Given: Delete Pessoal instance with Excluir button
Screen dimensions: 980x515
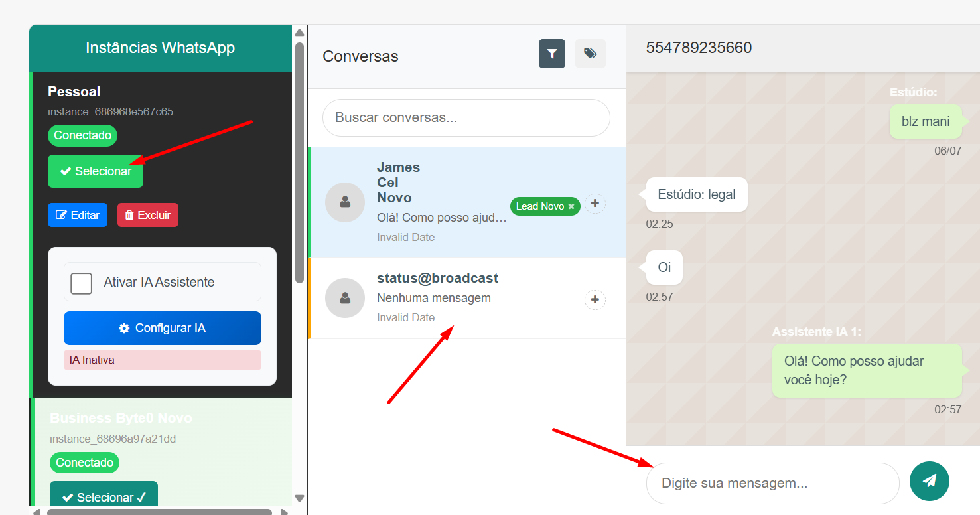Looking at the screenshot, I should point(148,215).
